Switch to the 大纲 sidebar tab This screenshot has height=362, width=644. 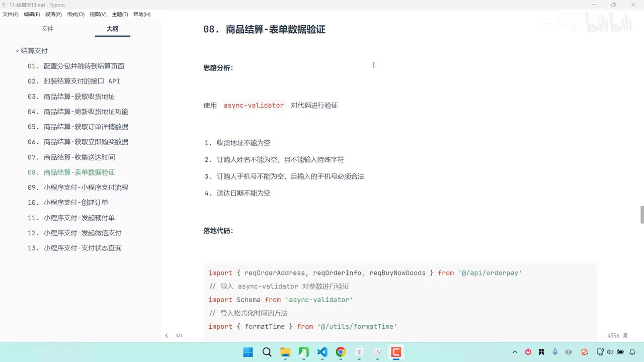112,29
